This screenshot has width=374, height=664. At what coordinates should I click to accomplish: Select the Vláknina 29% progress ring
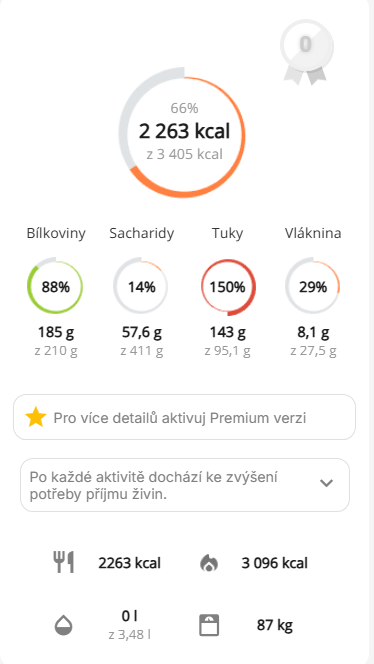(313, 287)
